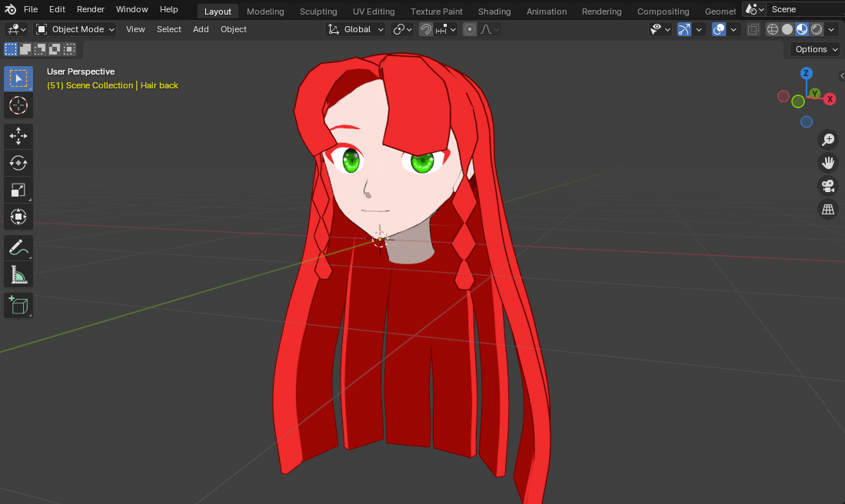
Task: Open the overlays settings dropdown arrow
Action: (734, 30)
